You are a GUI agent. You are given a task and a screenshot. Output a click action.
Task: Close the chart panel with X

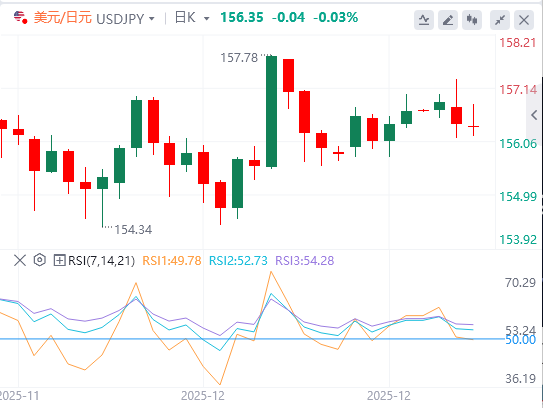[x=524, y=20]
